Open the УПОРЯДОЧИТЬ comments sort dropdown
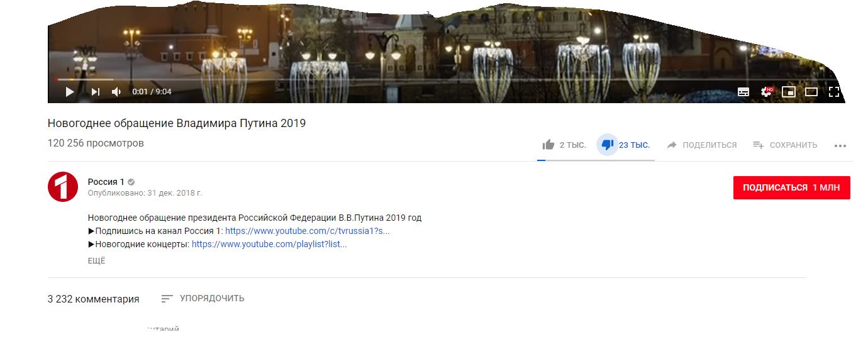868x339 pixels. (203, 299)
